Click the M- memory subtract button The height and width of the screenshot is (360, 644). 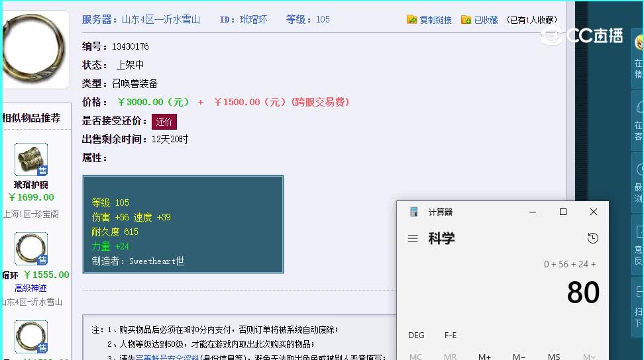pyautogui.click(x=519, y=357)
